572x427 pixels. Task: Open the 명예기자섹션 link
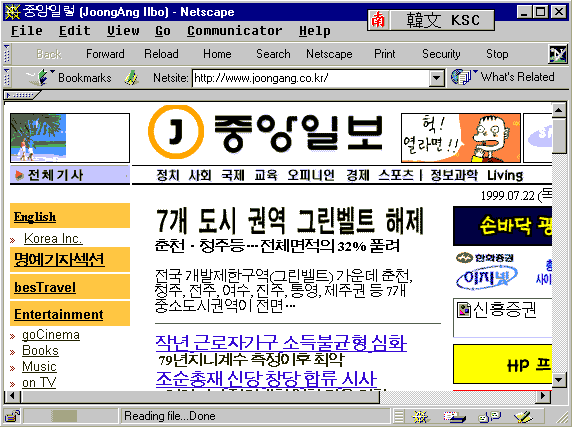pos(59,260)
